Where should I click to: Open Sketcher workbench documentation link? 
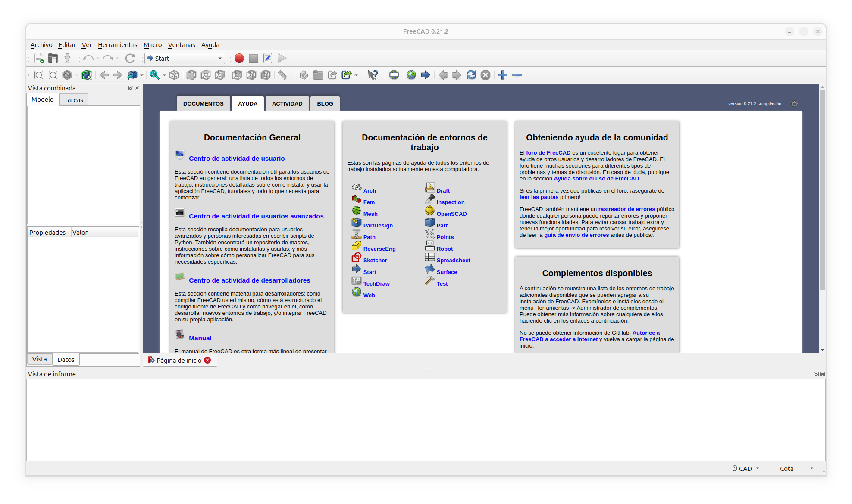coord(375,261)
